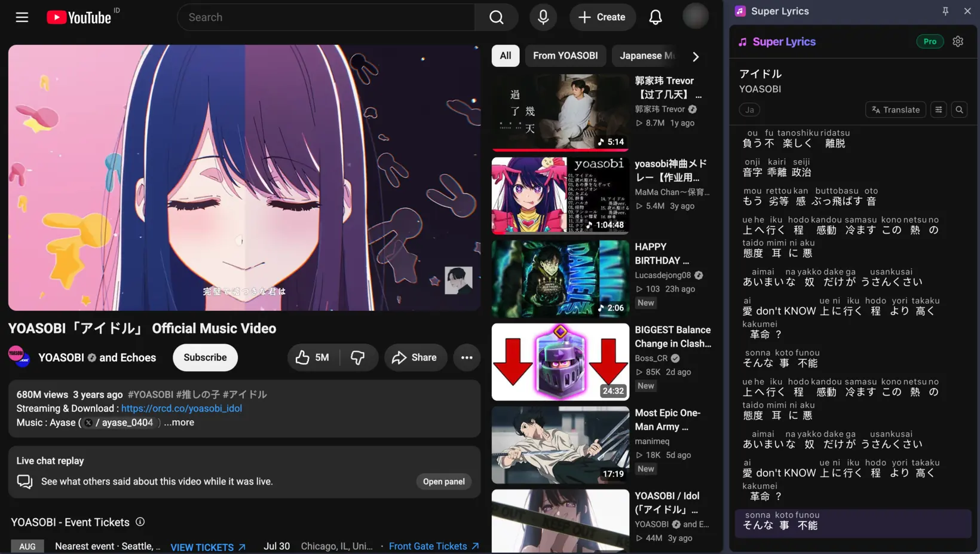Screen dimensions: 980x554
Task: Click the search magnifier button
Action: pyautogui.click(x=497, y=17)
